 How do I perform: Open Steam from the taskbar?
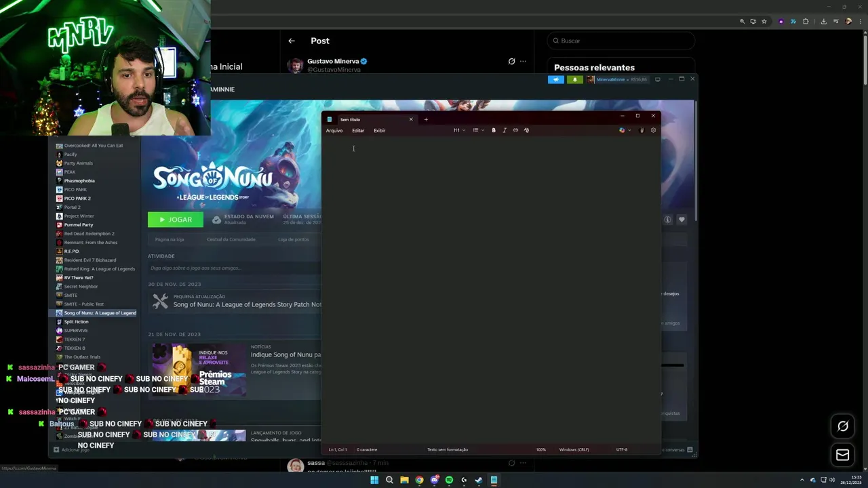479,480
